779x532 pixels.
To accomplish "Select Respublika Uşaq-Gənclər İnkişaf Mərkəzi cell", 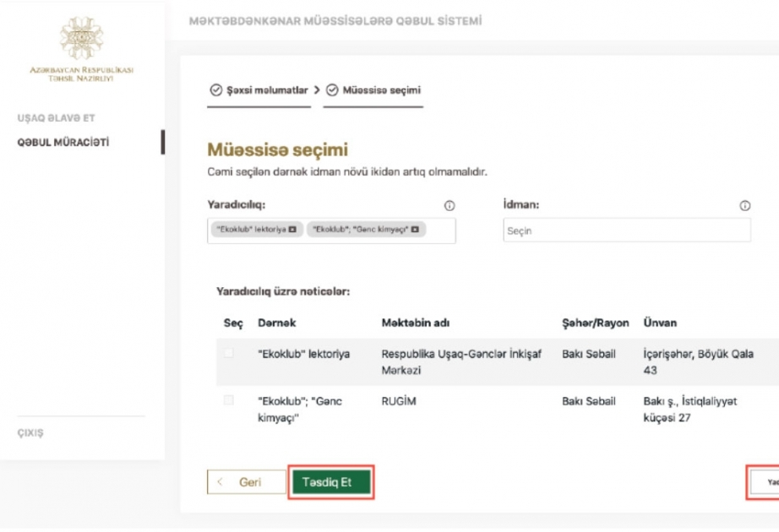I will tap(461, 362).
